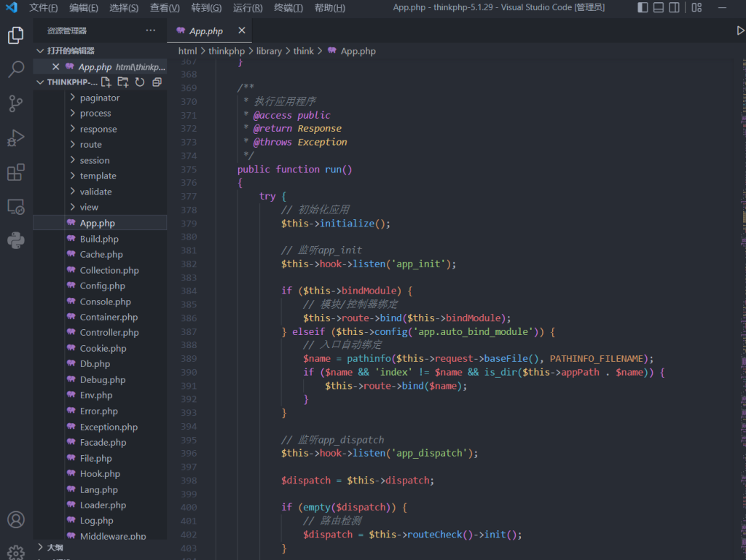Click 'library' in the breadcrumb path
Screen dimensions: 746x560
(269, 51)
